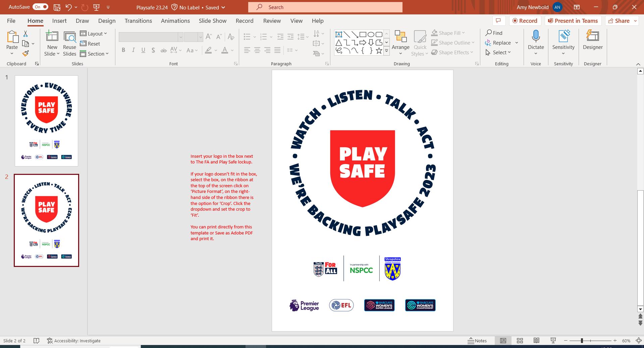Open the Shape Effects dropdown

pyautogui.click(x=452, y=52)
